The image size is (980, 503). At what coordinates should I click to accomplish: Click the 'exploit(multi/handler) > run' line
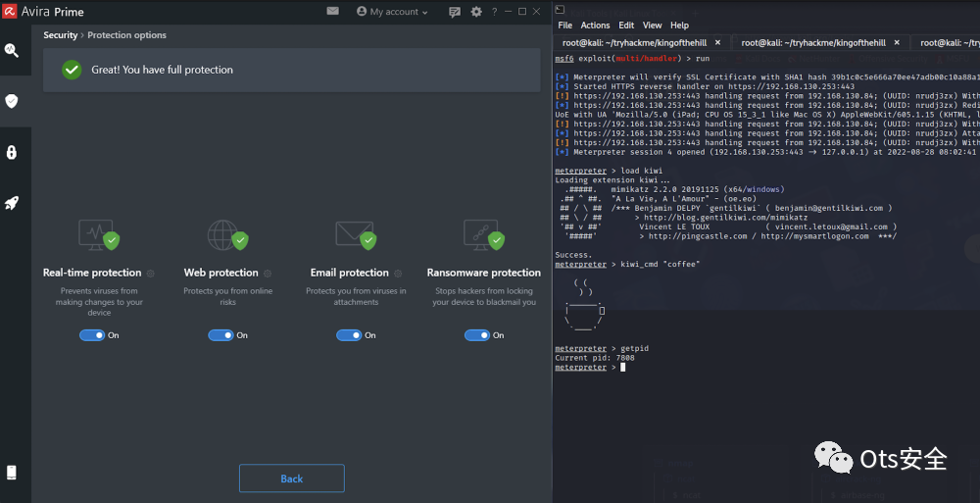click(x=632, y=58)
